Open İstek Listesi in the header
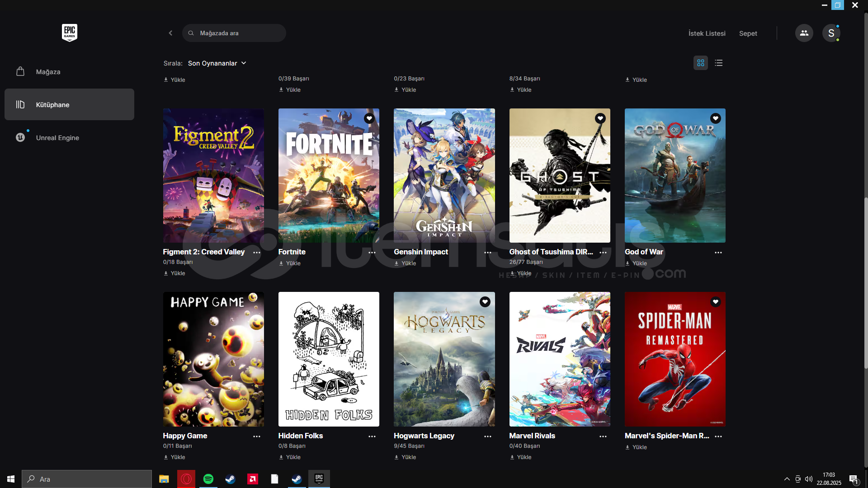Screen dimensions: 868x488 point(707,33)
